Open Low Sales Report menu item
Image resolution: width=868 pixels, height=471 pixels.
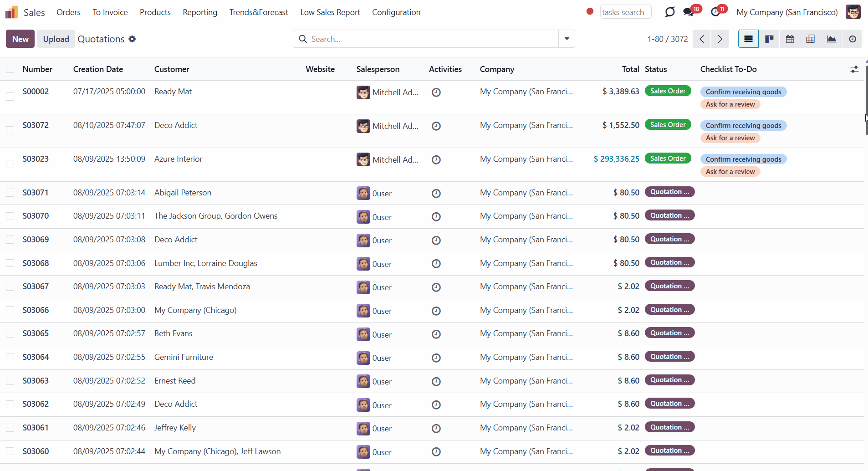(x=330, y=12)
